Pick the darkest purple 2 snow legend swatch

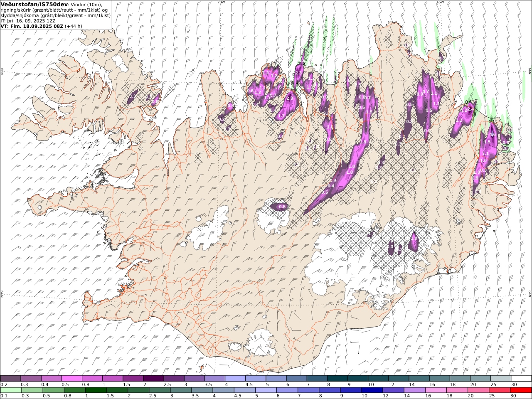[153, 379]
